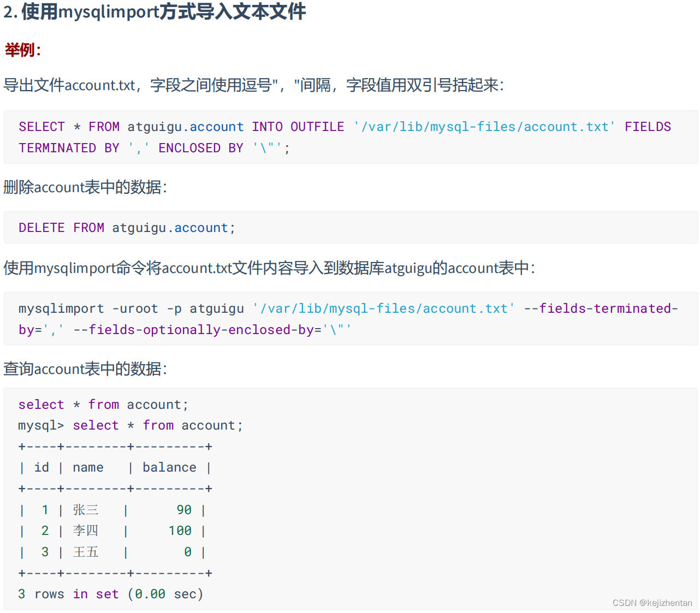Click the "balance" column header in the result table
The height and width of the screenshot is (613, 700).
[x=169, y=467]
